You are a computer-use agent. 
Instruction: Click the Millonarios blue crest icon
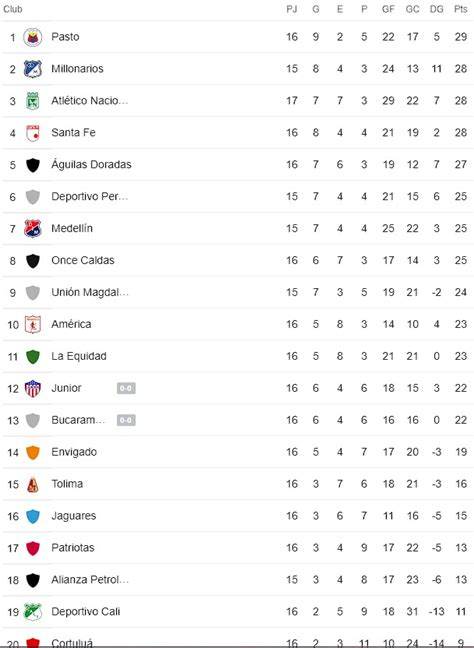(x=33, y=69)
